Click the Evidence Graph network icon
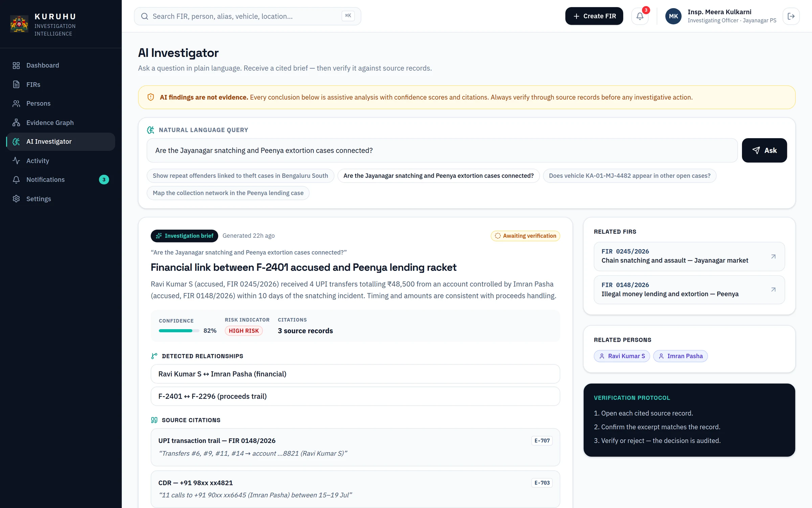Screen dimensions: 812x508 [16, 123]
